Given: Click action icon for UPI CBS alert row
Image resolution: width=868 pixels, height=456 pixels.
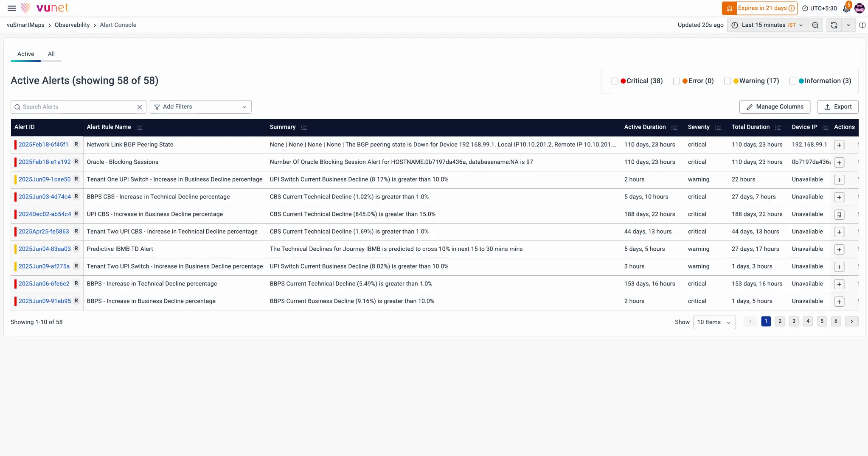Looking at the screenshot, I should point(839,215).
